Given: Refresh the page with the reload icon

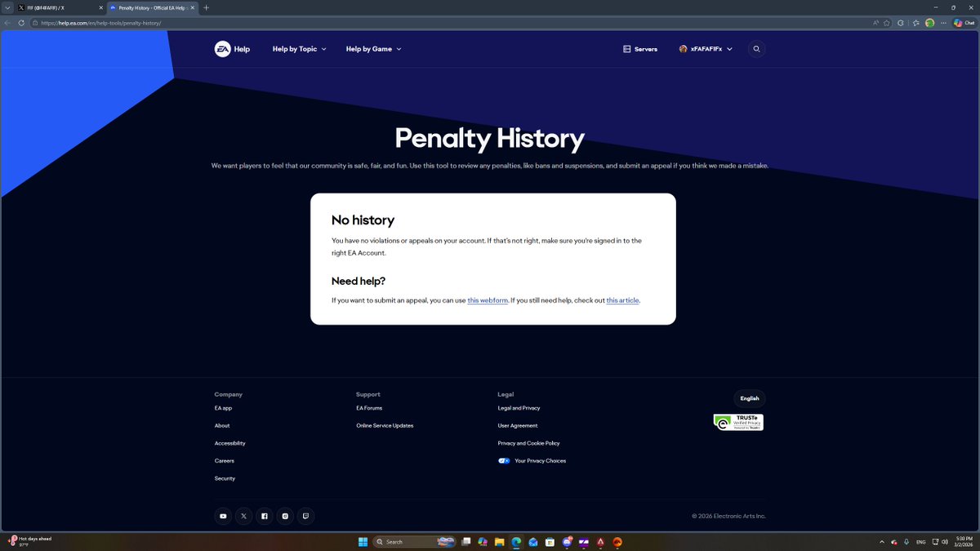Looking at the screenshot, I should click(x=21, y=23).
